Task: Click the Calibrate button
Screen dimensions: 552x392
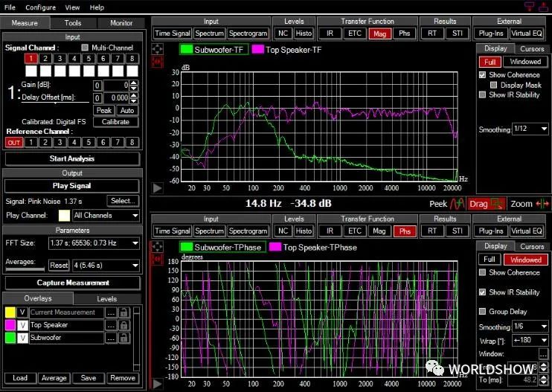Action: pyautogui.click(x=115, y=122)
